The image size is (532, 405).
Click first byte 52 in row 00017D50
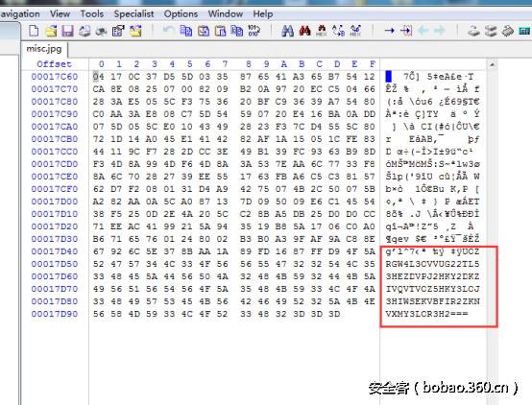point(98,264)
